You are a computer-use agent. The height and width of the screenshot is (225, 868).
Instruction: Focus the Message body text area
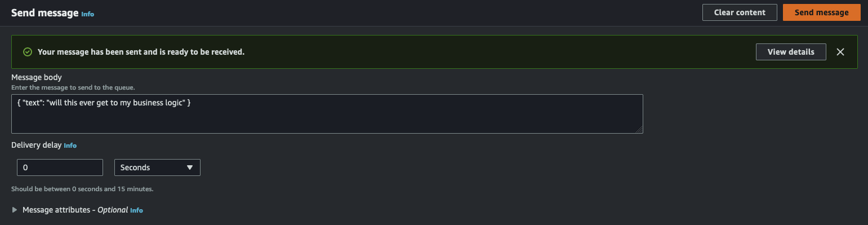point(327,114)
